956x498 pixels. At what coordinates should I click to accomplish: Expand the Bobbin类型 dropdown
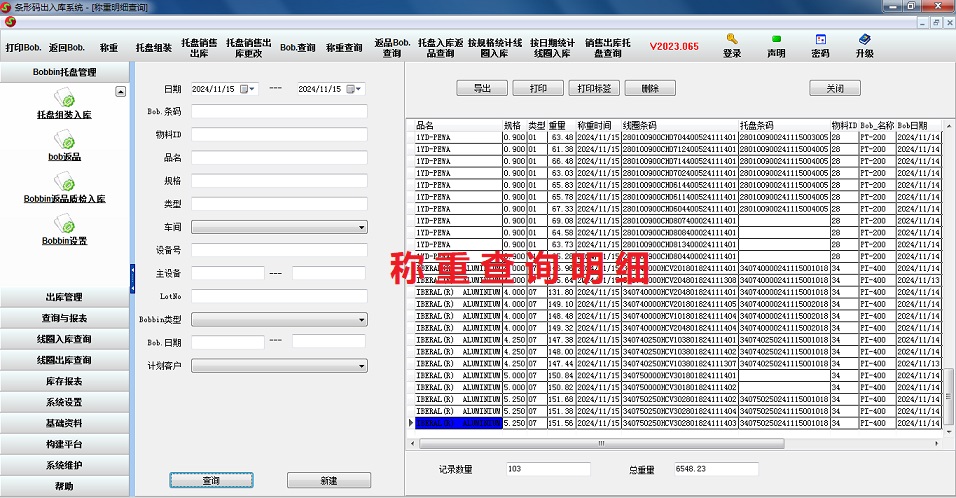(x=361, y=319)
